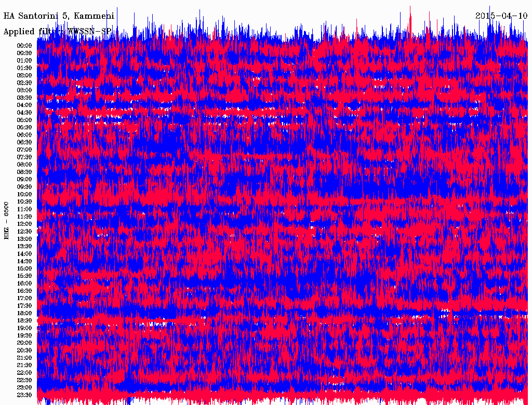The image size is (532, 405).
Task: Select the 00:00 time row label
Action: coord(24,46)
